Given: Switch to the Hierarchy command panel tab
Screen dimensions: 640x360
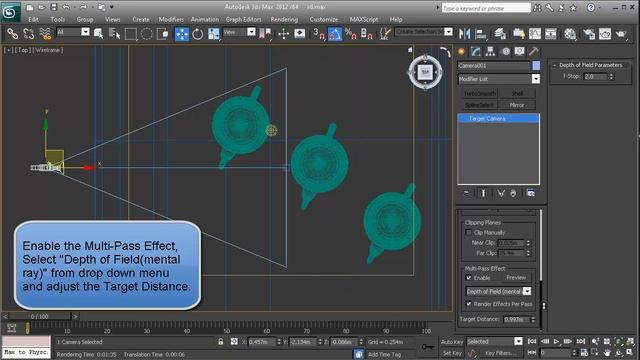Looking at the screenshot, I should pyautogui.click(x=490, y=51).
